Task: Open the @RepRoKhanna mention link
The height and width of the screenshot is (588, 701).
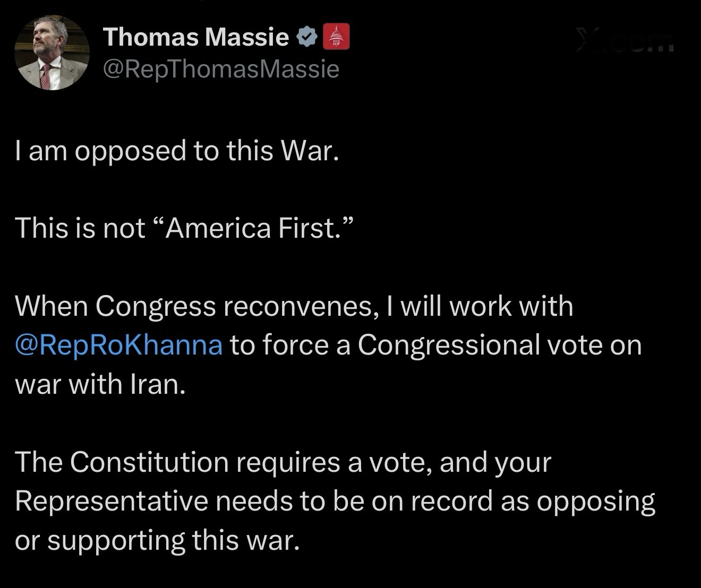Action: 119,345
